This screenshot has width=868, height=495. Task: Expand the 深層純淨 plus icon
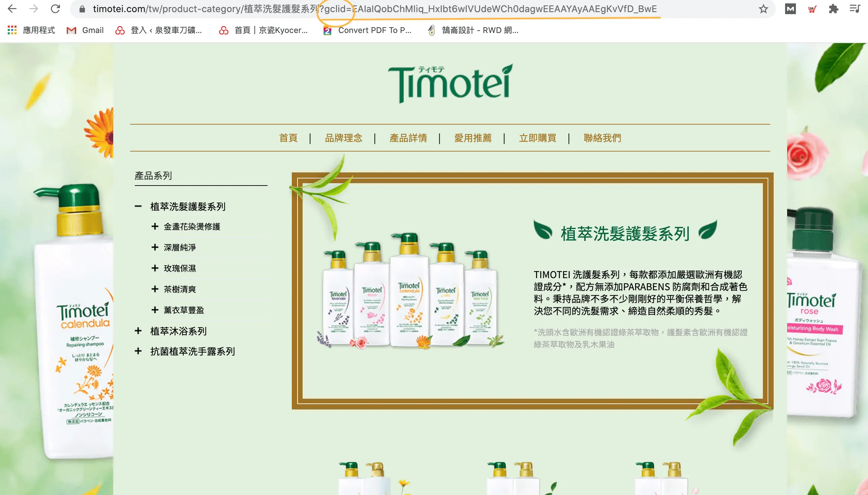point(155,247)
